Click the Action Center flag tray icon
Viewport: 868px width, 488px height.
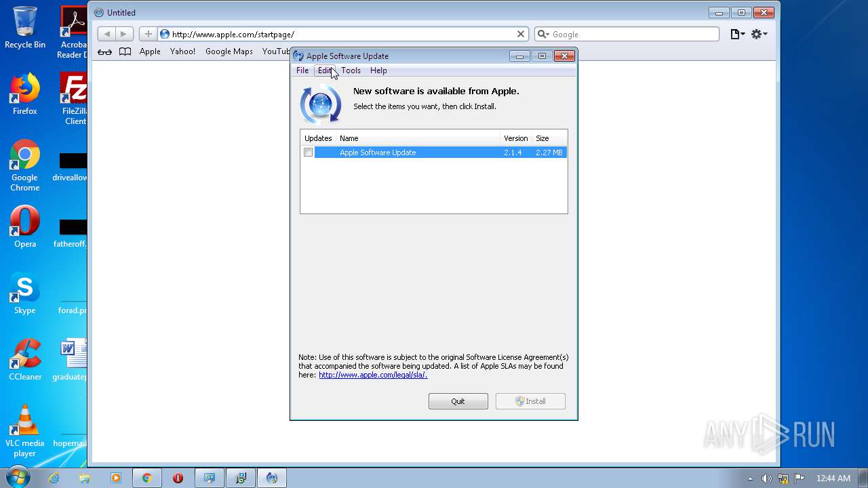pyautogui.click(x=800, y=479)
